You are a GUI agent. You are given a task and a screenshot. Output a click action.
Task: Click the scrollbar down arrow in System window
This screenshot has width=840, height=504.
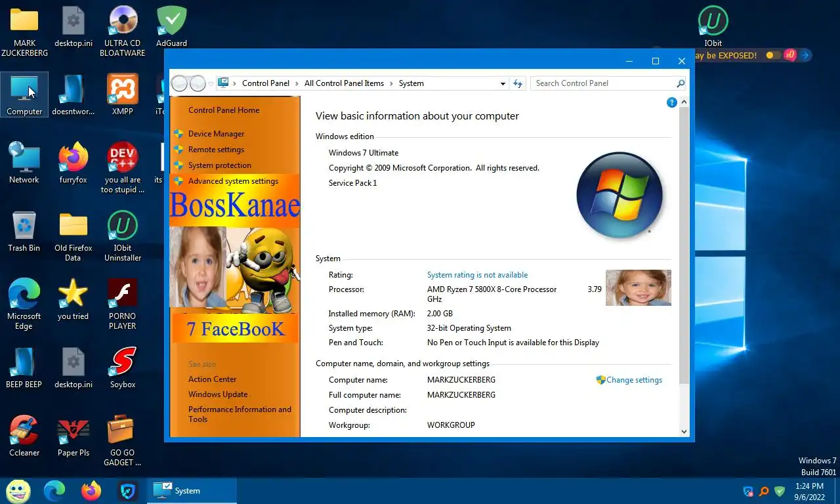click(684, 431)
